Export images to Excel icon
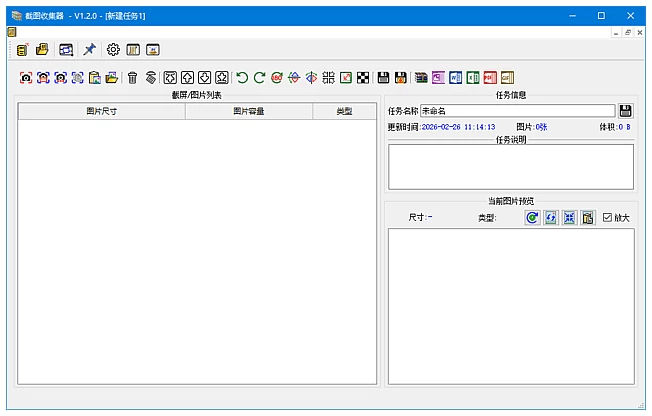 tap(473, 77)
